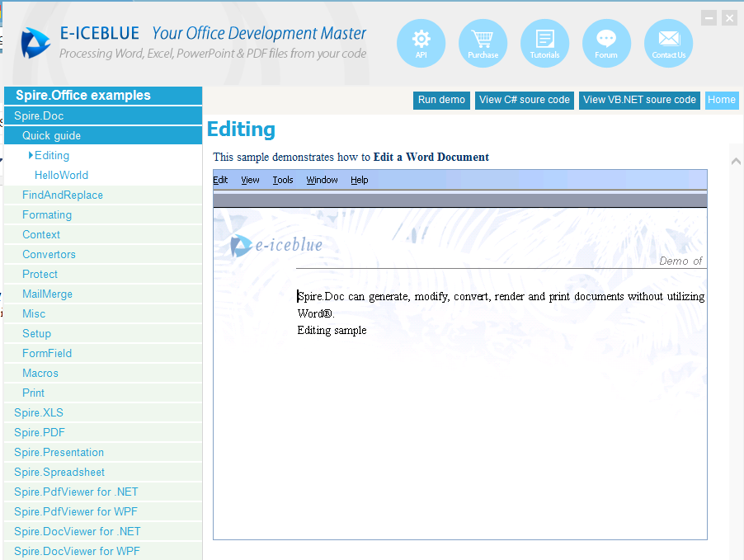Expand the Spire.PDF section

(x=103, y=432)
